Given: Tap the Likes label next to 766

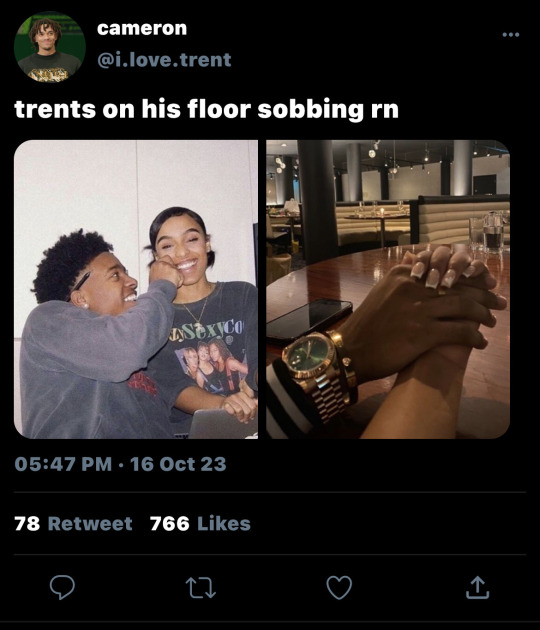Looking at the screenshot, I should pos(224,524).
